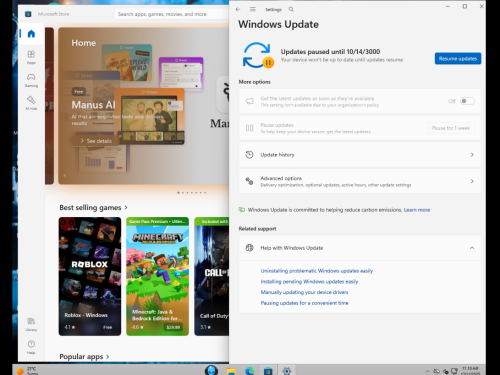This screenshot has height=375, width=500.
Task: Click the Settings back arrow
Action: click(238, 9)
